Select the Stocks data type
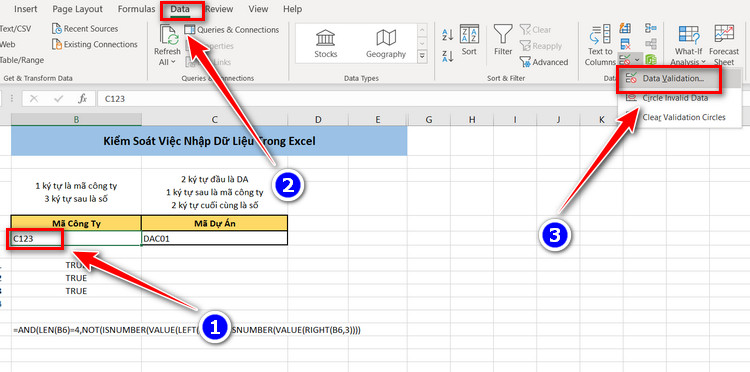Screen dimensions: 750x372 pos(326,44)
